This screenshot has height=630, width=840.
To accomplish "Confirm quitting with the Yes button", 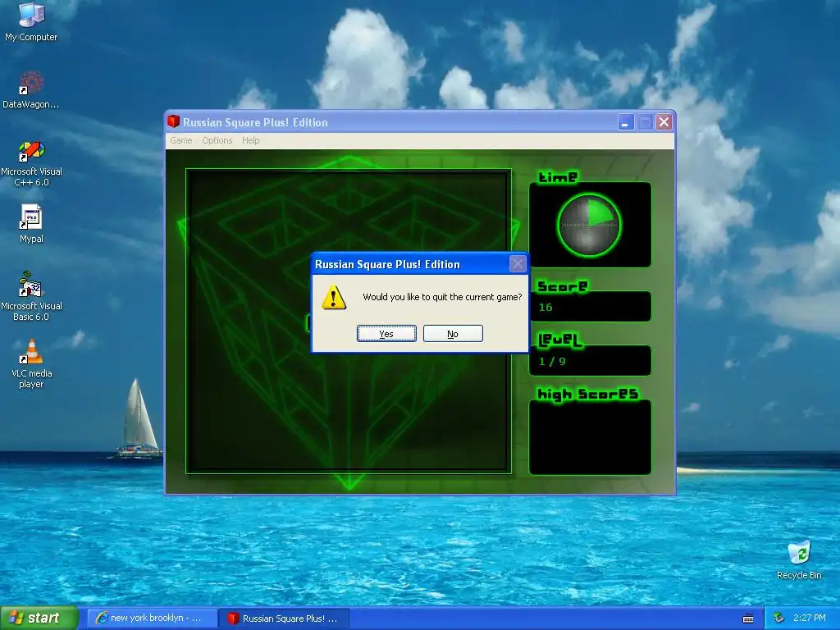I will (386, 333).
